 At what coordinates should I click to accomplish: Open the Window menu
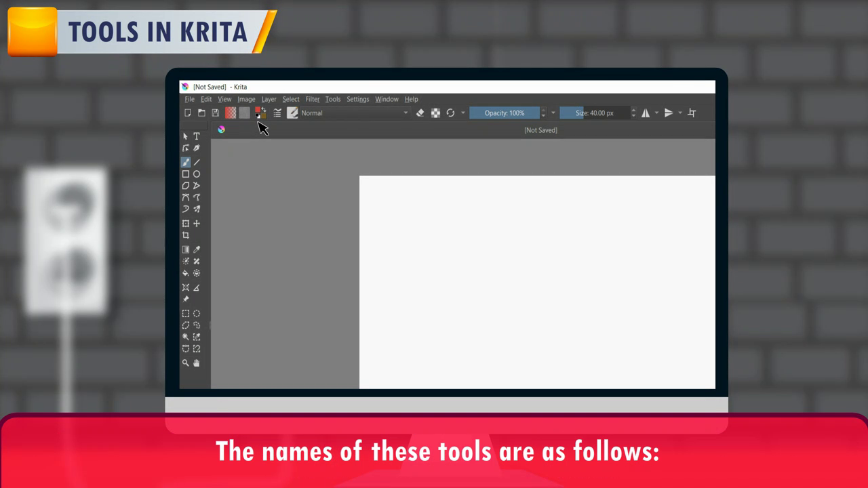pos(387,99)
